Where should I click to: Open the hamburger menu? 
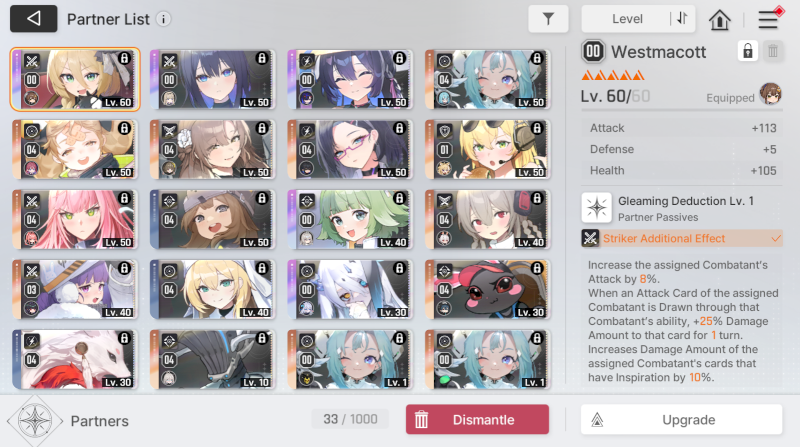tap(768, 20)
